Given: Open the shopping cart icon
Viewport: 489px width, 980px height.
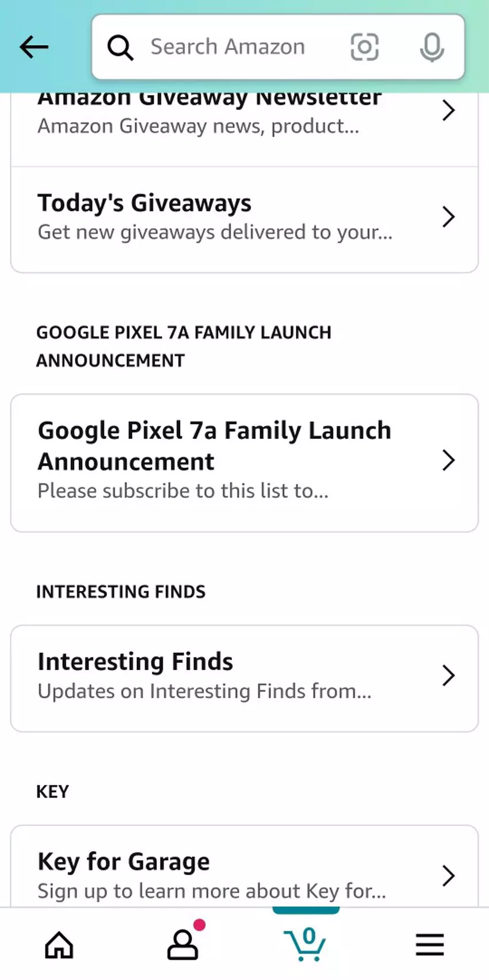Looking at the screenshot, I should pos(305,943).
